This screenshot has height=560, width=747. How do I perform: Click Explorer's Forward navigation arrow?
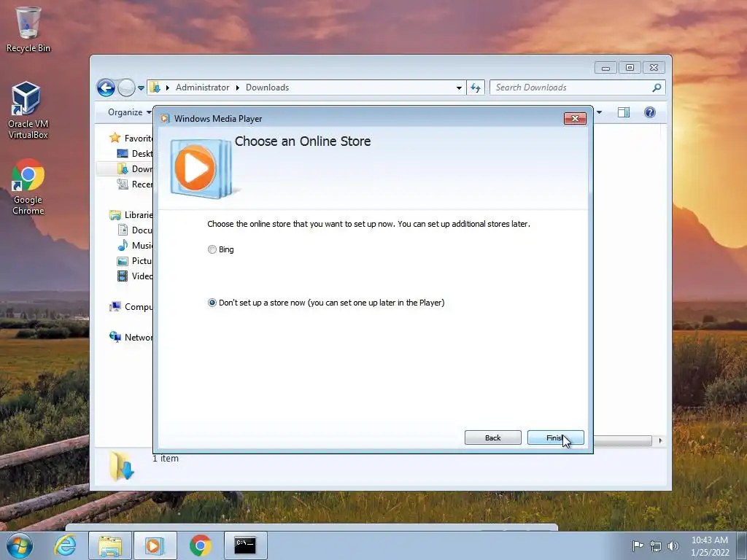point(126,87)
